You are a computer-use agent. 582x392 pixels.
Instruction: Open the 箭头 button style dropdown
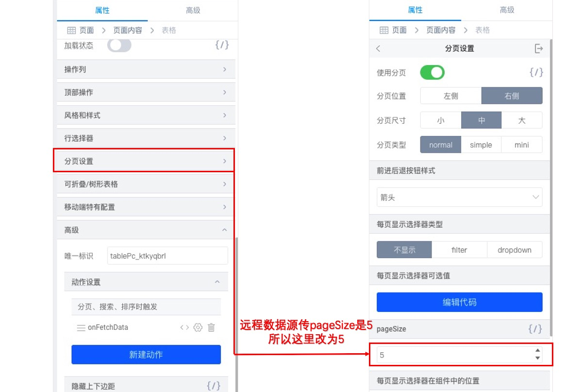click(x=459, y=197)
